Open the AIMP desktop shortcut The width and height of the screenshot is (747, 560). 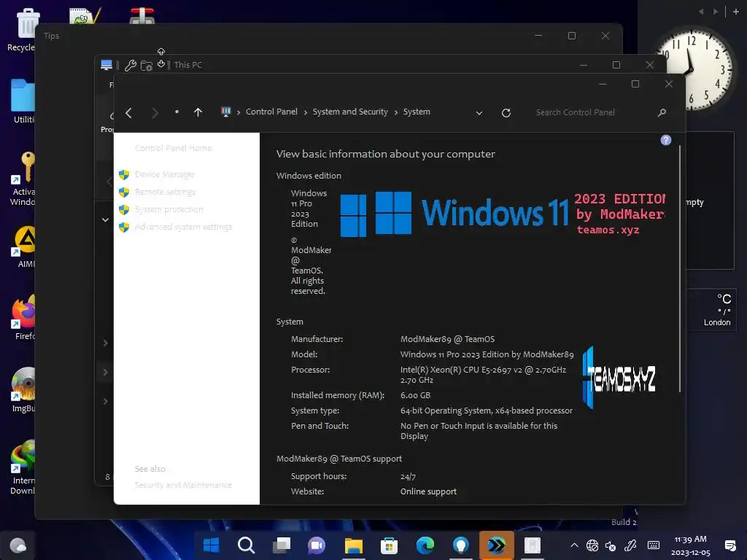[24, 246]
